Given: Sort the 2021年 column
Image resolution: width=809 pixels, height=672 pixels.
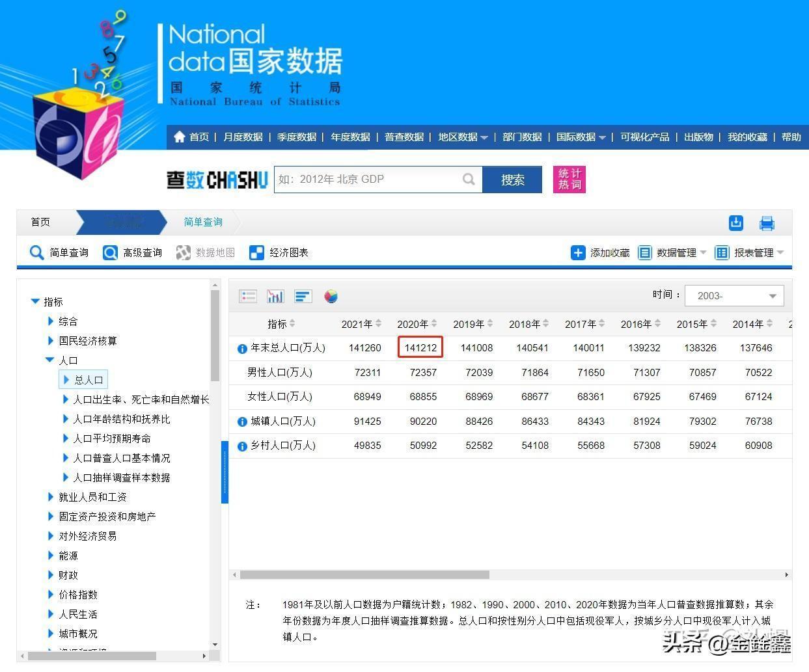Looking at the screenshot, I should 378,323.
